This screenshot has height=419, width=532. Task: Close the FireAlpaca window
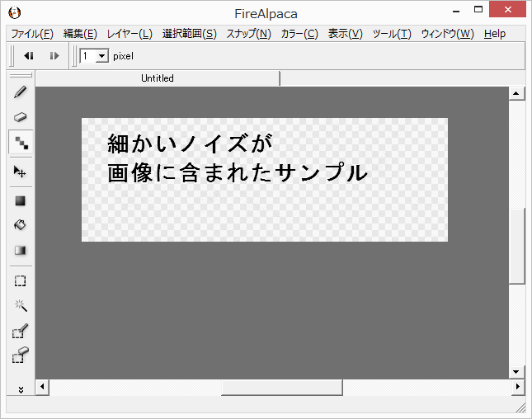(507, 10)
